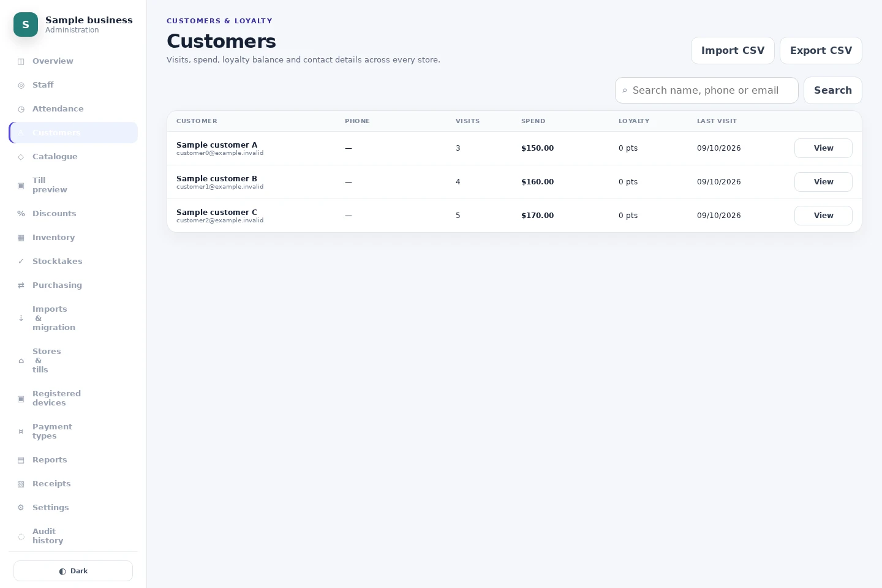Click the Inventory grid icon
882x588 pixels.
point(21,238)
